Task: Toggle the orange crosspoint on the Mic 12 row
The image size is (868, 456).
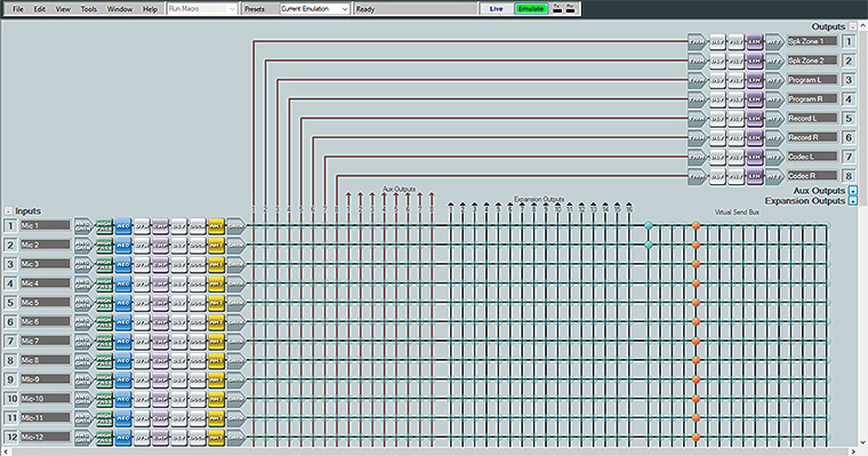Action: click(696, 436)
